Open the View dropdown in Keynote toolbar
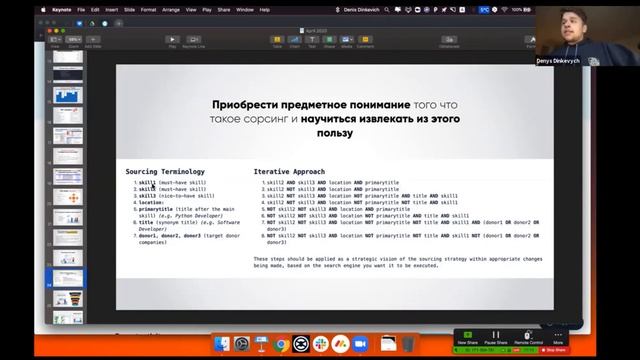The width and height of the screenshot is (640, 360). 55,40
